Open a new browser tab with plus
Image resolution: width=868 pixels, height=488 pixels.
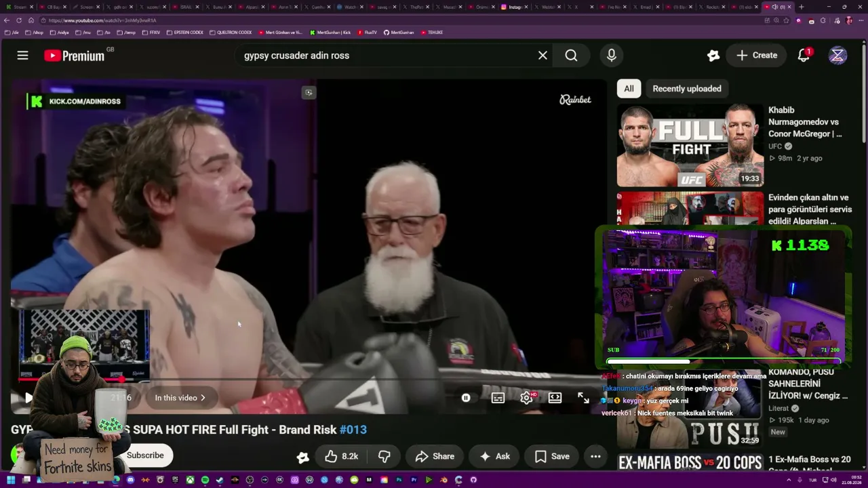tap(802, 7)
